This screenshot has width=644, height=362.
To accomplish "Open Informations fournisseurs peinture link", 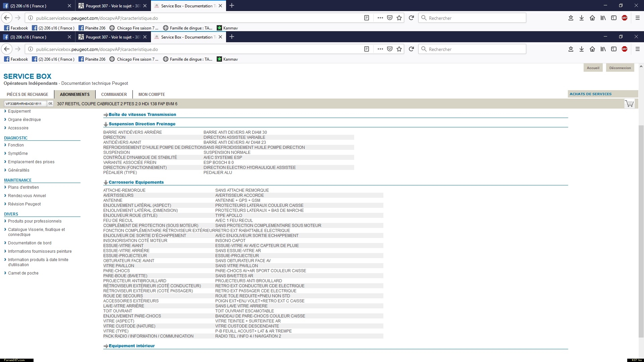I will point(40,251).
